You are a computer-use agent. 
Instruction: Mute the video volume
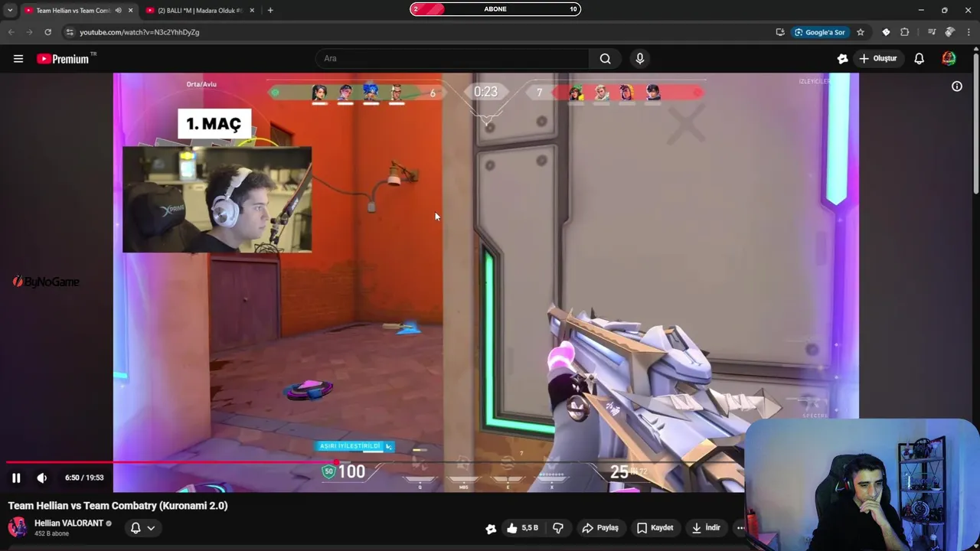tap(42, 478)
